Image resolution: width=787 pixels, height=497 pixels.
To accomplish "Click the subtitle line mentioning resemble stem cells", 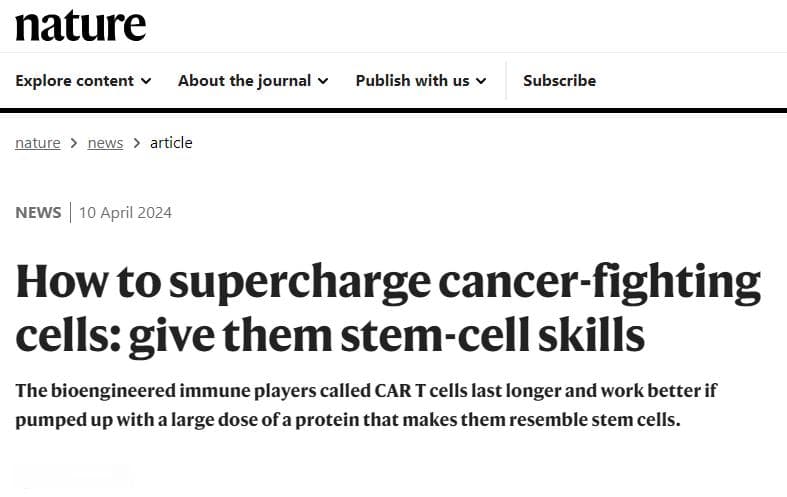I will (348, 420).
